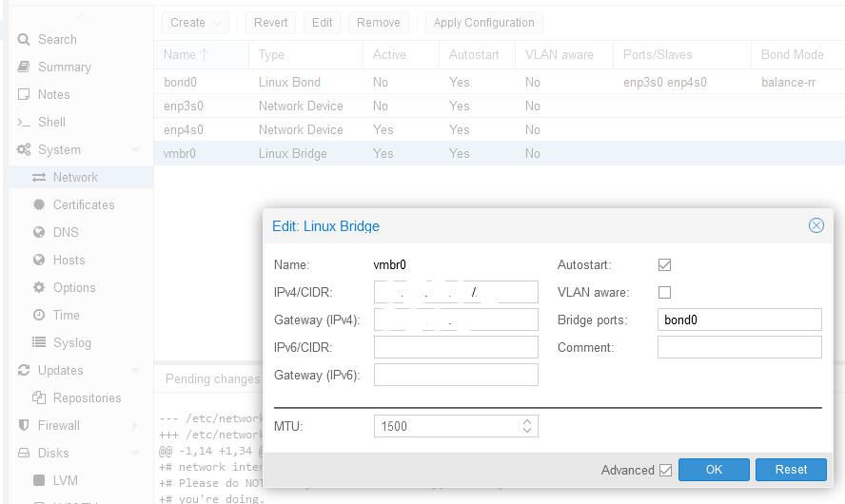Click the balance-rr cell
Screen dimensions: 845x504
pyautogui.click(x=789, y=82)
